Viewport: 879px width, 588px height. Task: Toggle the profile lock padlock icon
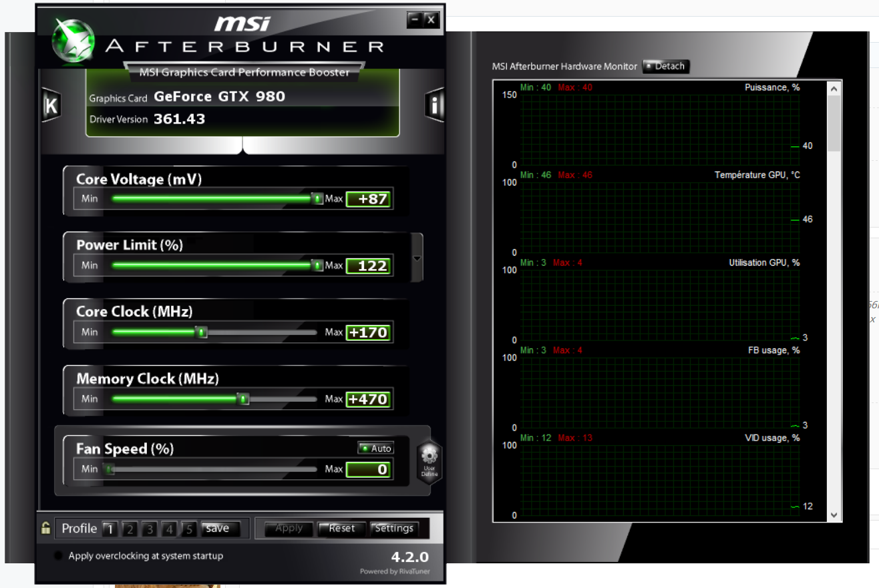point(45,529)
